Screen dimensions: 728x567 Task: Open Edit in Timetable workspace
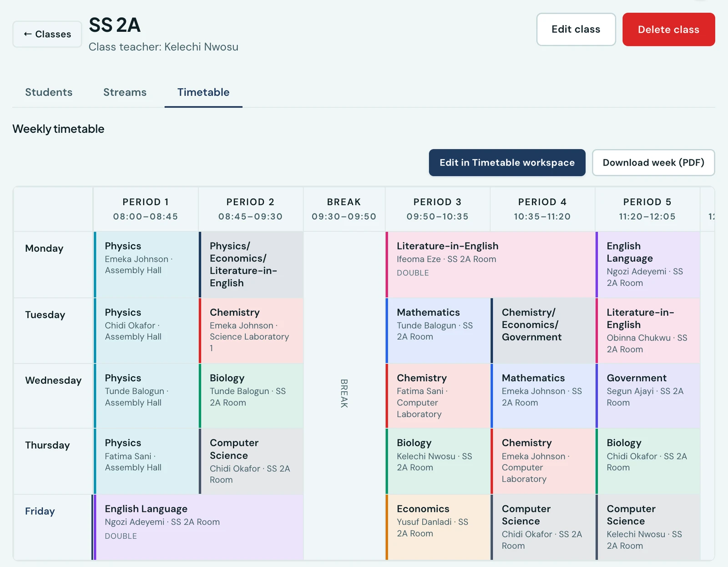coord(507,162)
